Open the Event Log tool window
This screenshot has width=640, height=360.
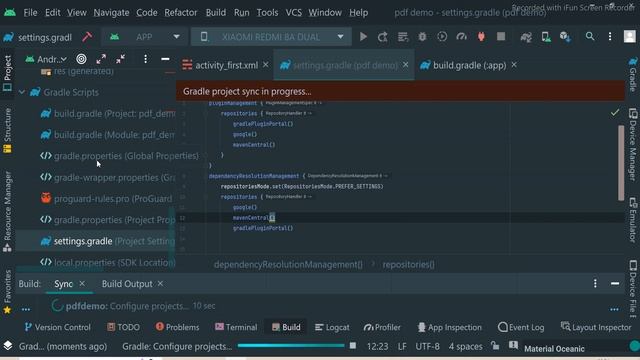point(521,327)
